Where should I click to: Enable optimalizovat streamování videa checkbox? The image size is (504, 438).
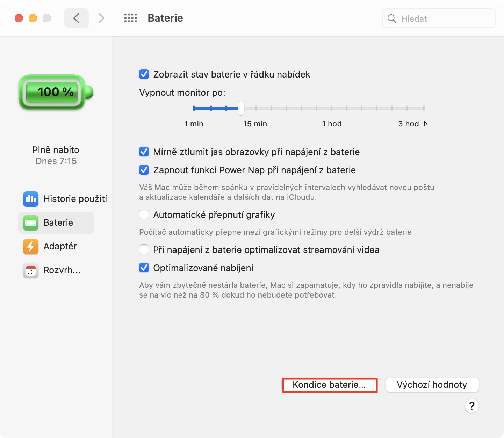click(144, 250)
